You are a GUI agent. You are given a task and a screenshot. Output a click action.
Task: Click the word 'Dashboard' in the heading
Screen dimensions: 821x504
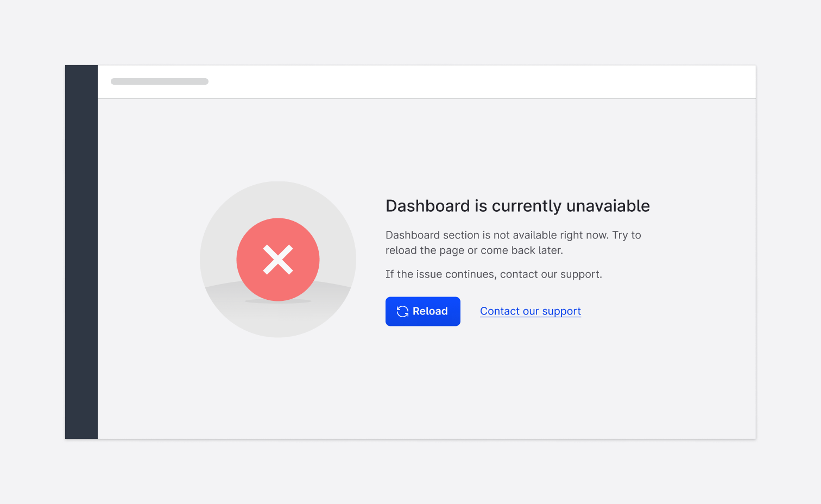pos(427,206)
